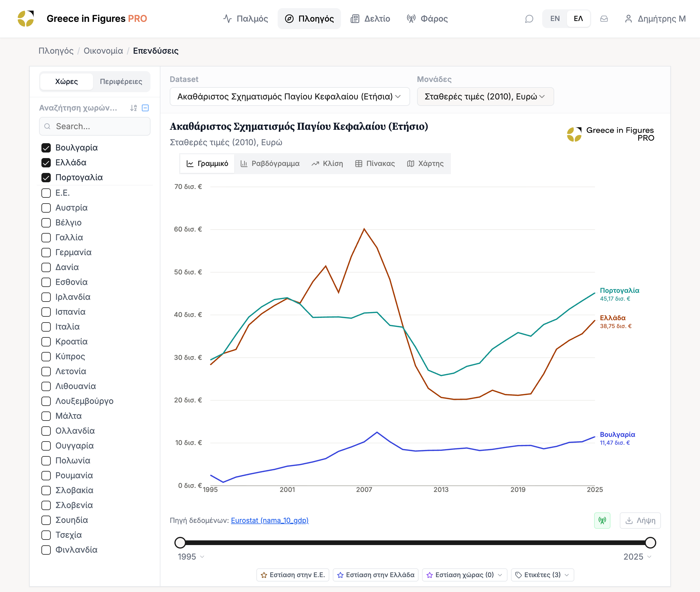Click the user profile icon
The width and height of the screenshot is (700, 592).
pyautogui.click(x=628, y=19)
